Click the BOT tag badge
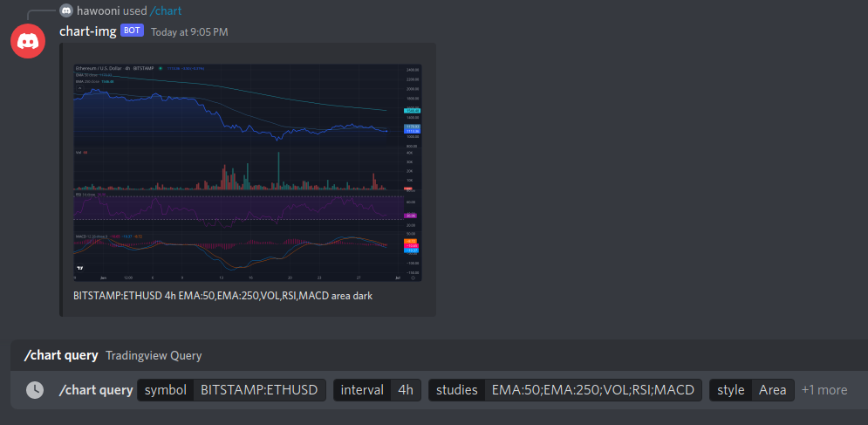 pyautogui.click(x=132, y=31)
